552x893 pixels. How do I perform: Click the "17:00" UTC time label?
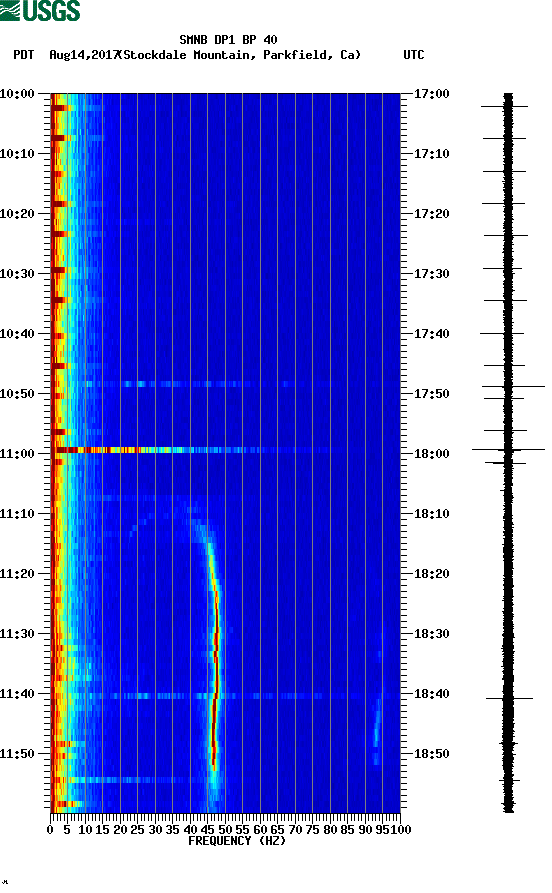pos(431,93)
